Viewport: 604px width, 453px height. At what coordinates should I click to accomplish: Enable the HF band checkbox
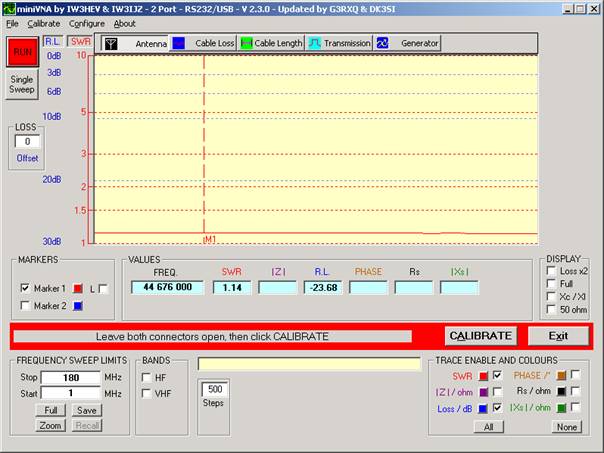[147, 378]
